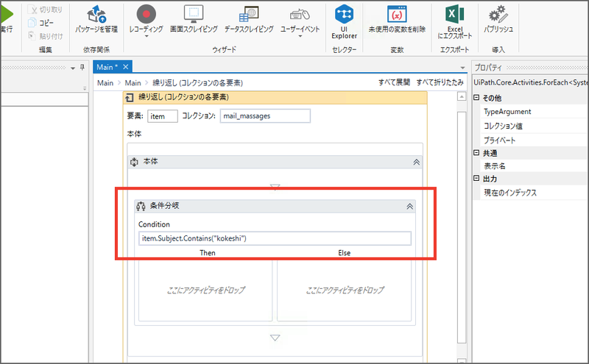The height and width of the screenshot is (364, 589).
Task: Open Data Scraping (データスクレイピング)
Action: tap(249, 19)
